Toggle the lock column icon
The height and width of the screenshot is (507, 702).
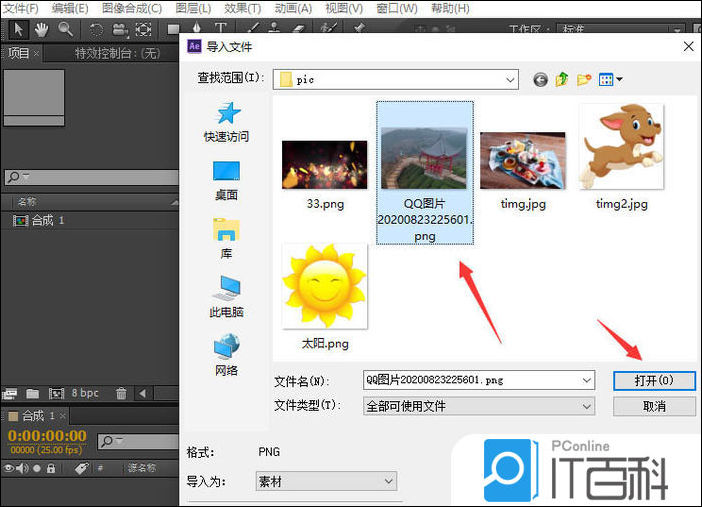[50, 468]
